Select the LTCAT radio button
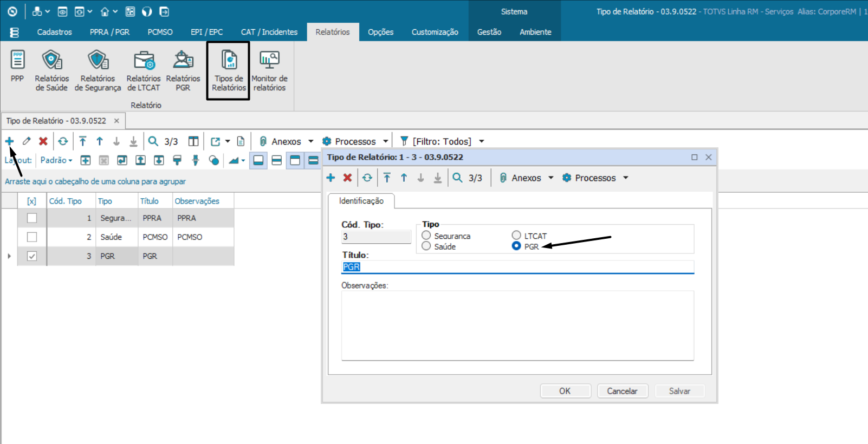The width and height of the screenshot is (868, 444). (516, 236)
